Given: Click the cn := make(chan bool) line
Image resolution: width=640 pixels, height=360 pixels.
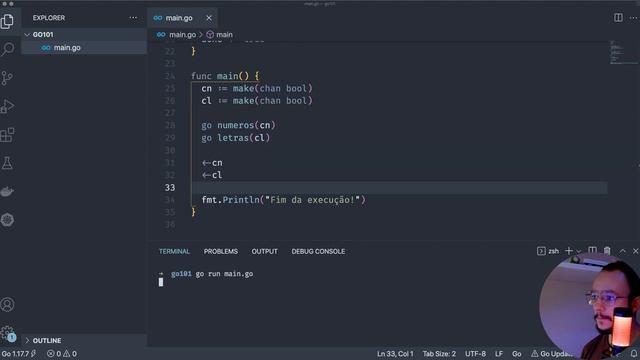Looking at the screenshot, I should (257, 89).
